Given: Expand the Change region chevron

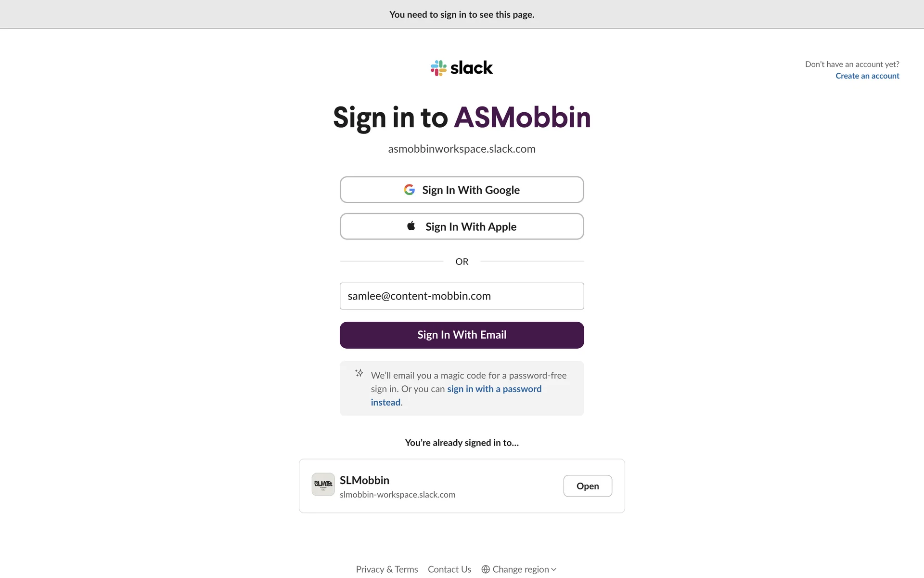Looking at the screenshot, I should pos(554,569).
